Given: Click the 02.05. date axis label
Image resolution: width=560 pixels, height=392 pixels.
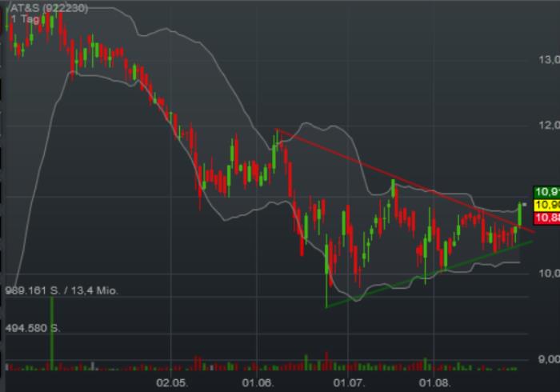Looking at the screenshot, I should click(172, 383).
